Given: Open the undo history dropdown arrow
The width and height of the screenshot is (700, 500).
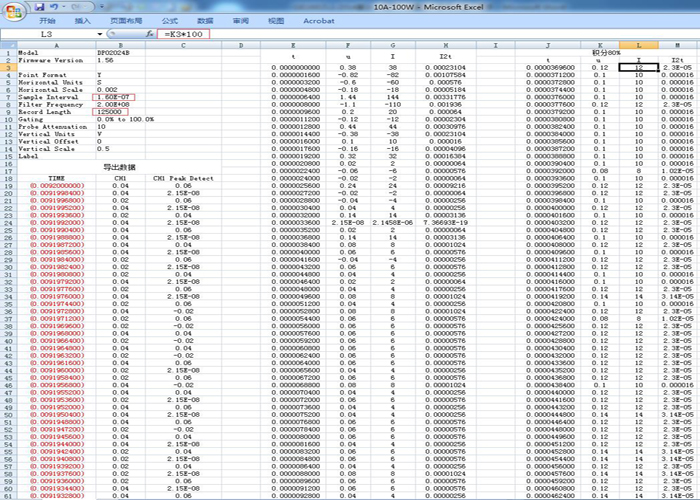Looking at the screenshot, I should [x=65, y=7].
